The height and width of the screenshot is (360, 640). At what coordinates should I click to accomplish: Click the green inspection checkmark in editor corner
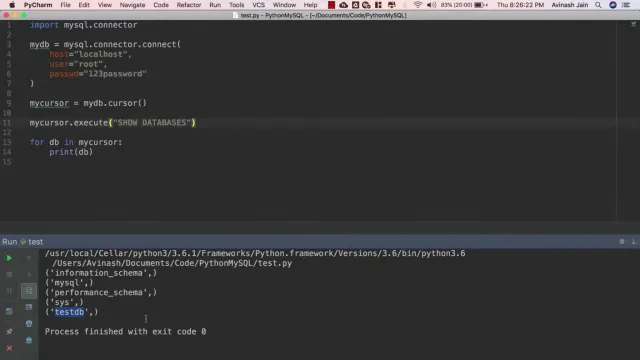pyautogui.click(x=633, y=24)
